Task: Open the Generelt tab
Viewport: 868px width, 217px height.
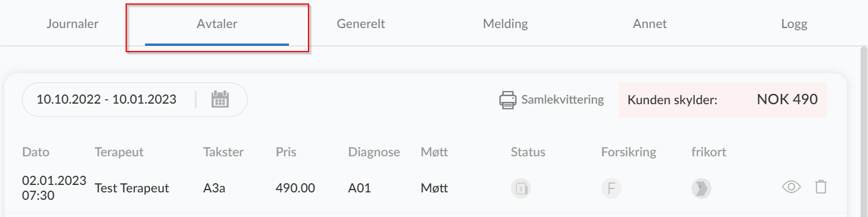Action: point(361,24)
